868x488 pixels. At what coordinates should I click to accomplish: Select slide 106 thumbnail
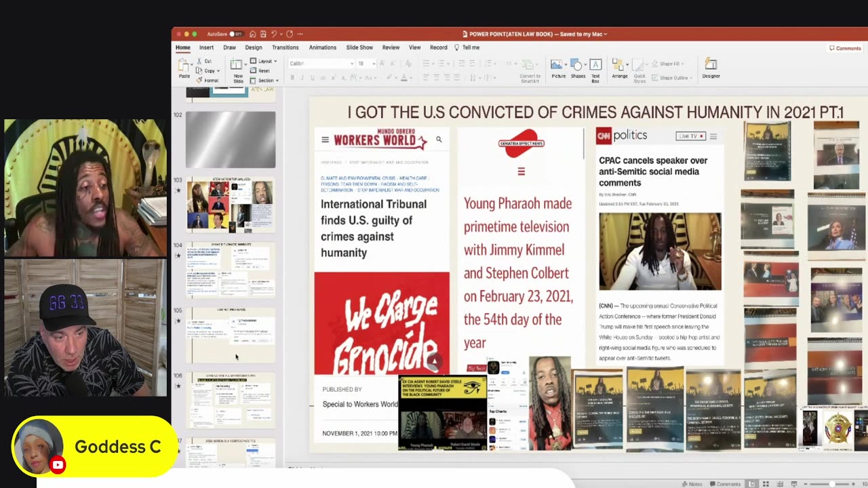pyautogui.click(x=231, y=400)
